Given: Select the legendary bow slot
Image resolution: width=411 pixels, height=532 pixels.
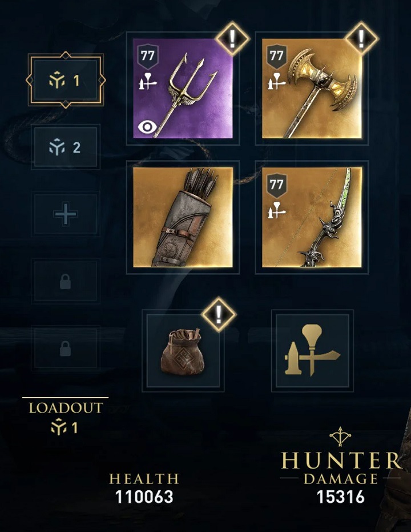Looking at the screenshot, I should click(312, 217).
